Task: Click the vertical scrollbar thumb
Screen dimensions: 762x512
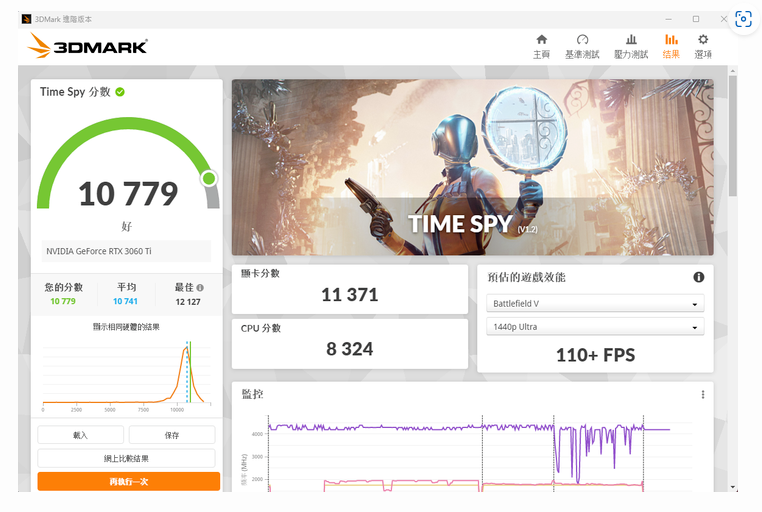Action: (732, 136)
